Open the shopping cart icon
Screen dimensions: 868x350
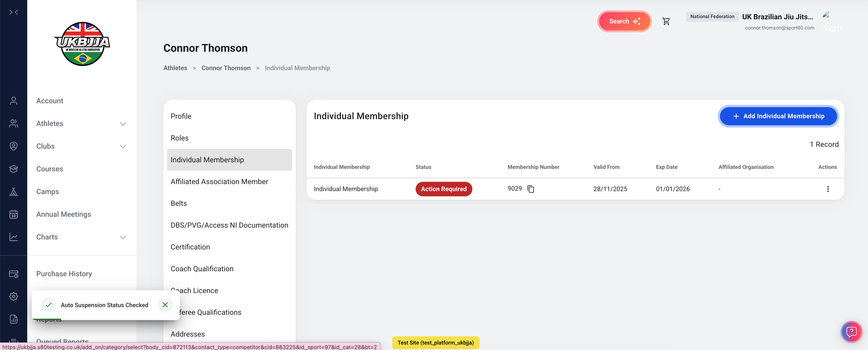666,21
